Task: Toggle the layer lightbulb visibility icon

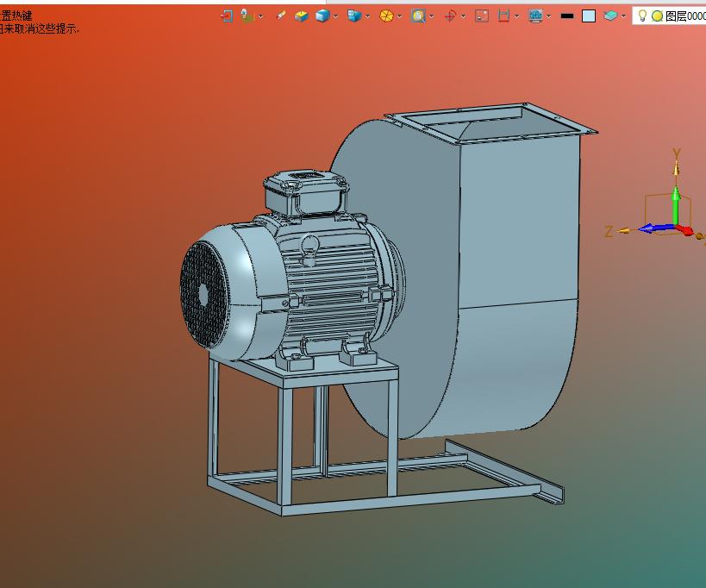Action: (642, 16)
